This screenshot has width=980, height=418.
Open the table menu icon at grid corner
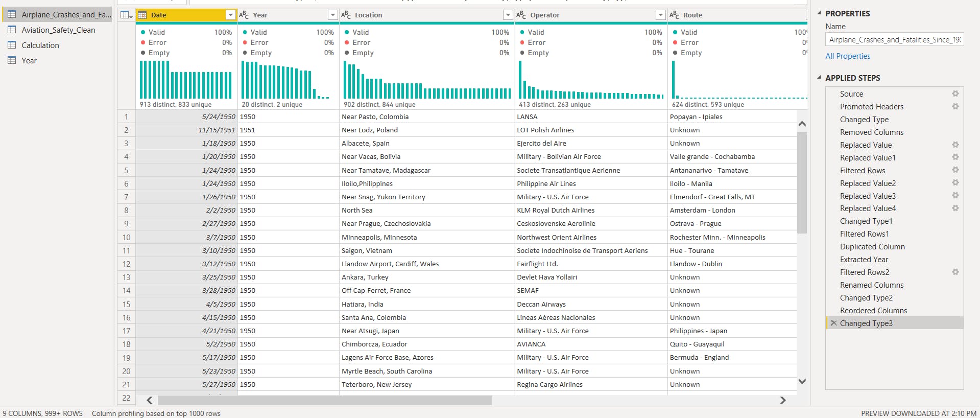[126, 15]
